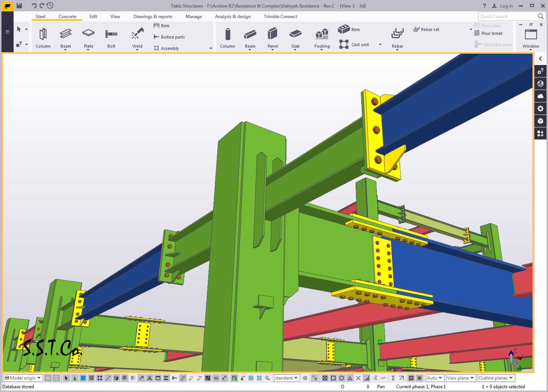Toggle Snap to center points circle switch
The height and width of the screenshot is (392, 548).
coord(342,378)
